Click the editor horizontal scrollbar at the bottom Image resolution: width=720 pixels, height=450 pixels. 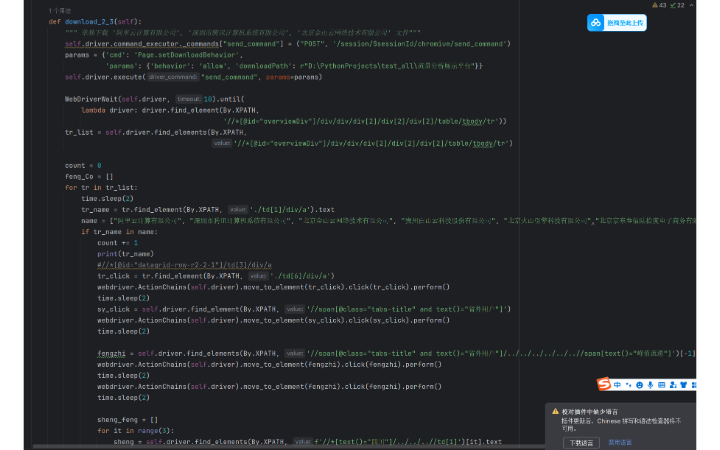[288, 447]
